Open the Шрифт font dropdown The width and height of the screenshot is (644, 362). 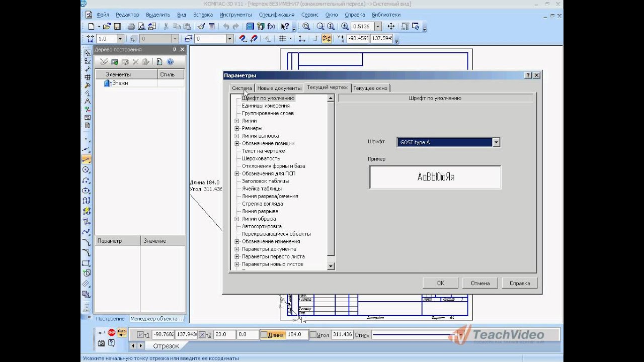pos(496,142)
